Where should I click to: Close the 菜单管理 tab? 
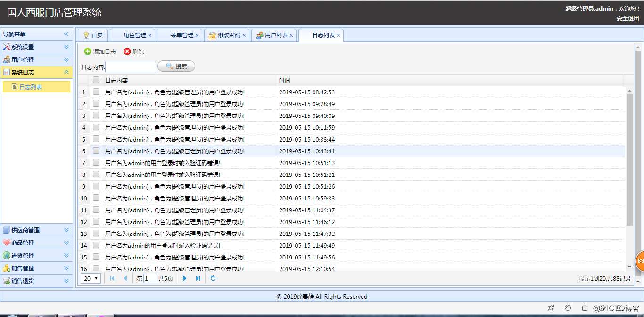197,35
